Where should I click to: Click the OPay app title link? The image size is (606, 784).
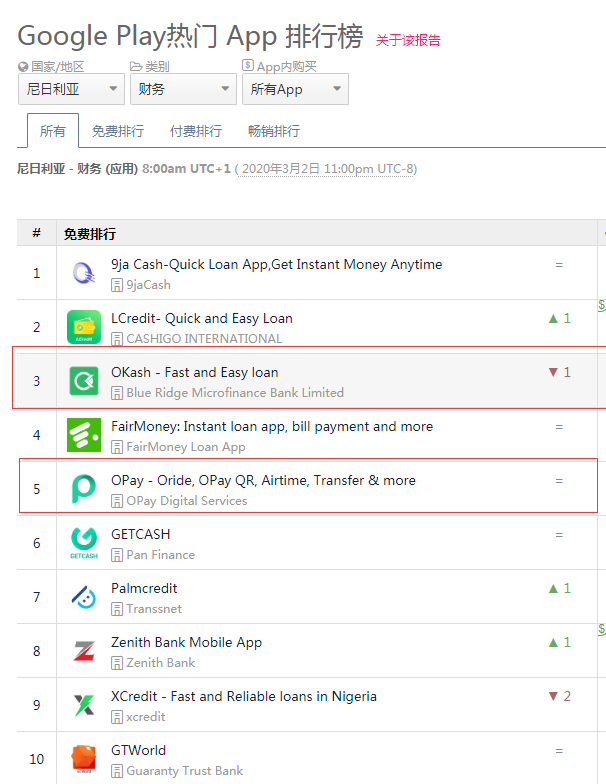click(x=263, y=480)
